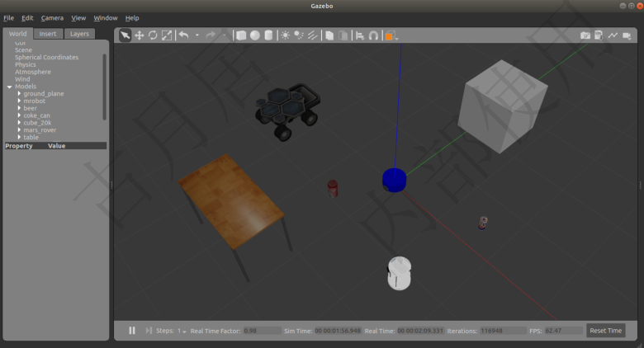The width and height of the screenshot is (644, 348).
Task: Take a screenshot with camera icon
Action: click(585, 35)
